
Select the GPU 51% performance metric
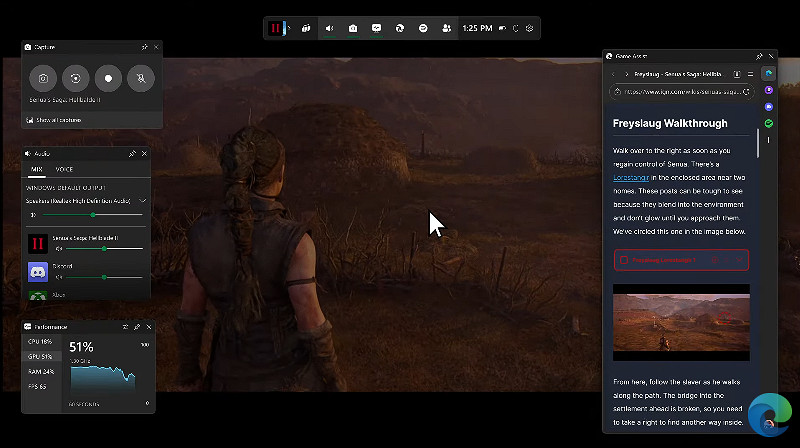41,356
